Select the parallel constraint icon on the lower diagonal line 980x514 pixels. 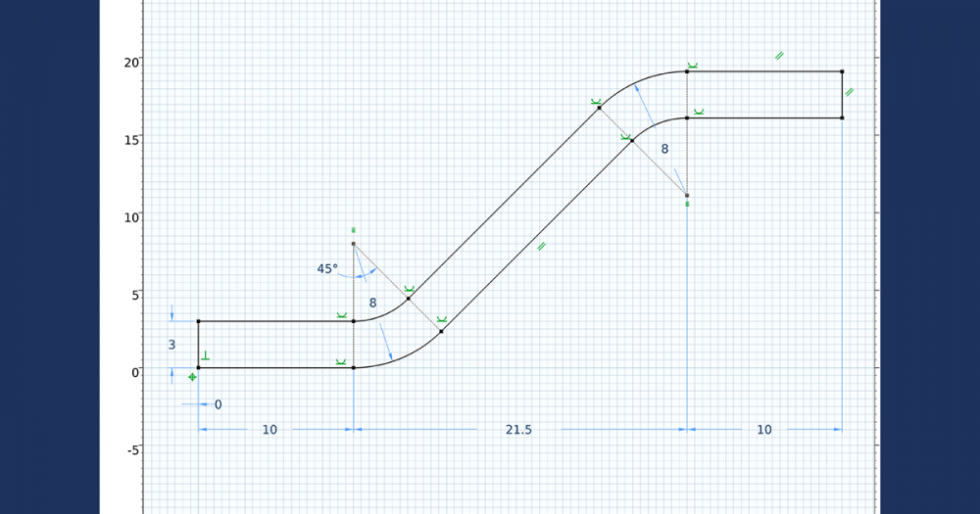click(542, 246)
